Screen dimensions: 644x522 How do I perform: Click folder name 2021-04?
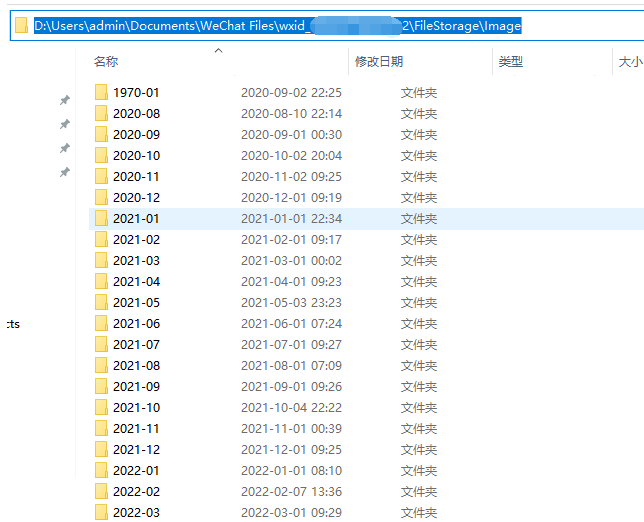pos(136,281)
